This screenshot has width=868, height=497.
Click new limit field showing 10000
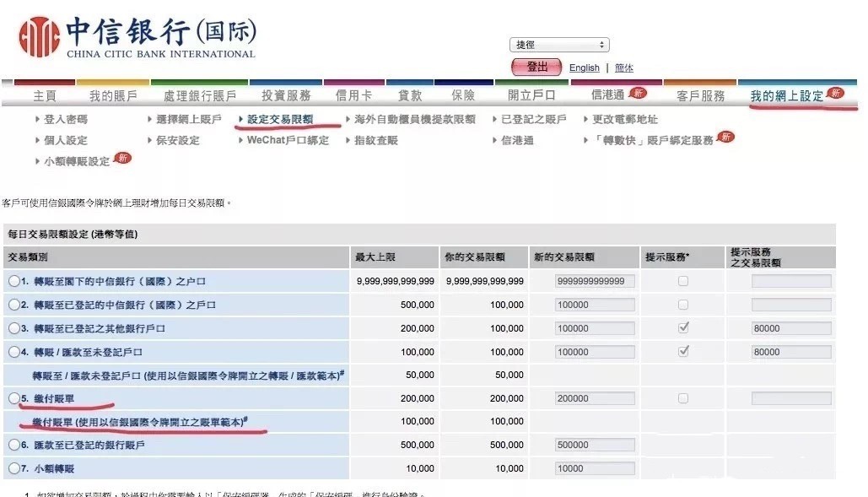pos(595,468)
